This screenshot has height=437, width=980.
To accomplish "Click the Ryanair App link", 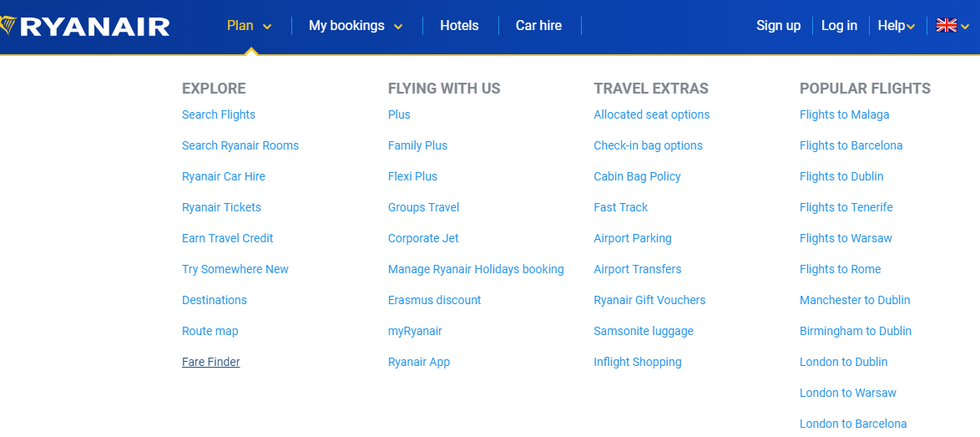I will [419, 362].
